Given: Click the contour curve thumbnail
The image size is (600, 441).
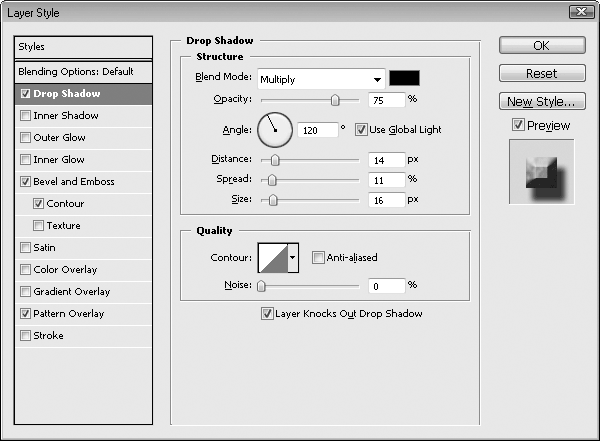Looking at the screenshot, I should 273,258.
